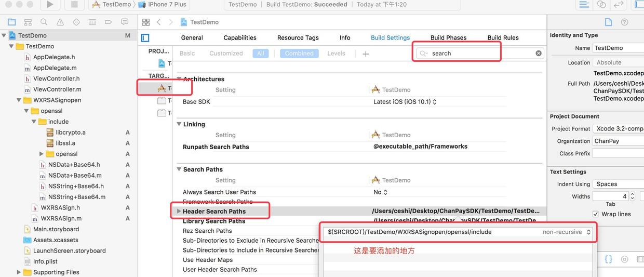The height and width of the screenshot is (277, 644).
Task: Clear the search field with x icon
Action: pos(539,53)
